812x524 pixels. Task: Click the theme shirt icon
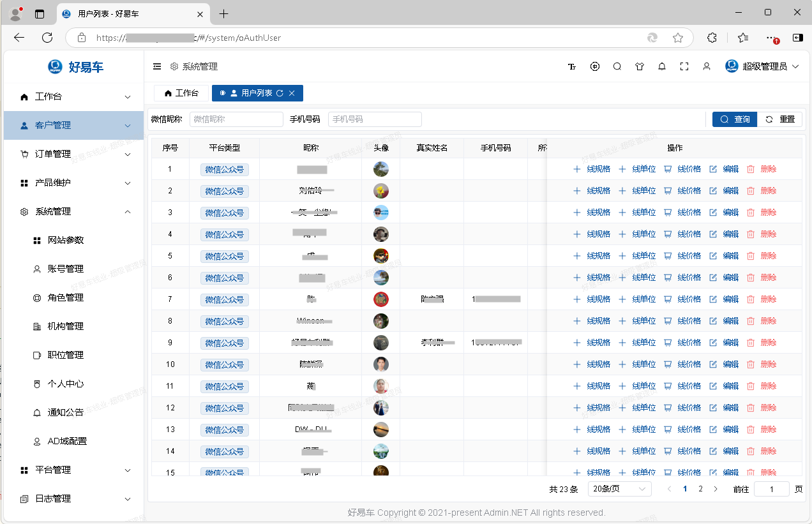pyautogui.click(x=639, y=66)
